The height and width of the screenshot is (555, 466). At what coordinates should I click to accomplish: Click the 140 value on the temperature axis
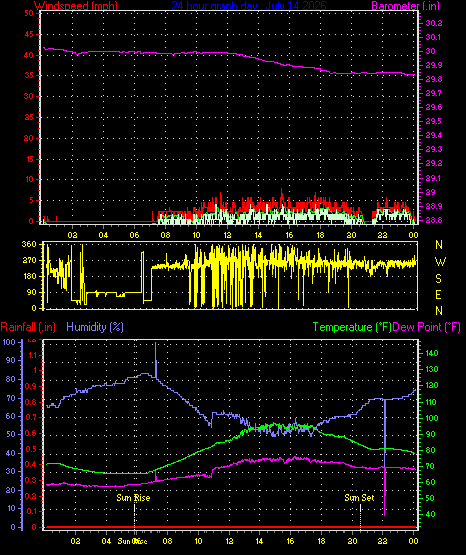click(432, 353)
